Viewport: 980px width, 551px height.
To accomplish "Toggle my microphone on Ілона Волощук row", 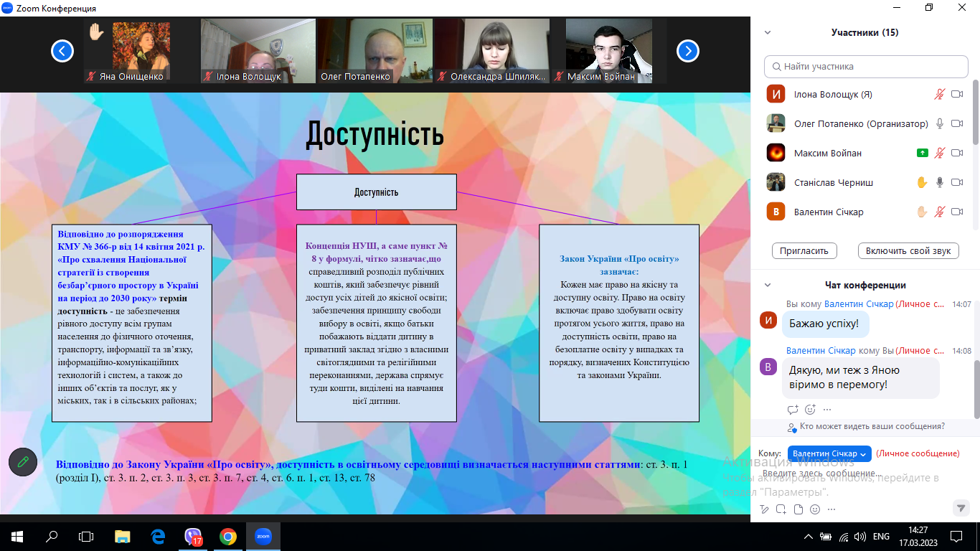I will [940, 94].
